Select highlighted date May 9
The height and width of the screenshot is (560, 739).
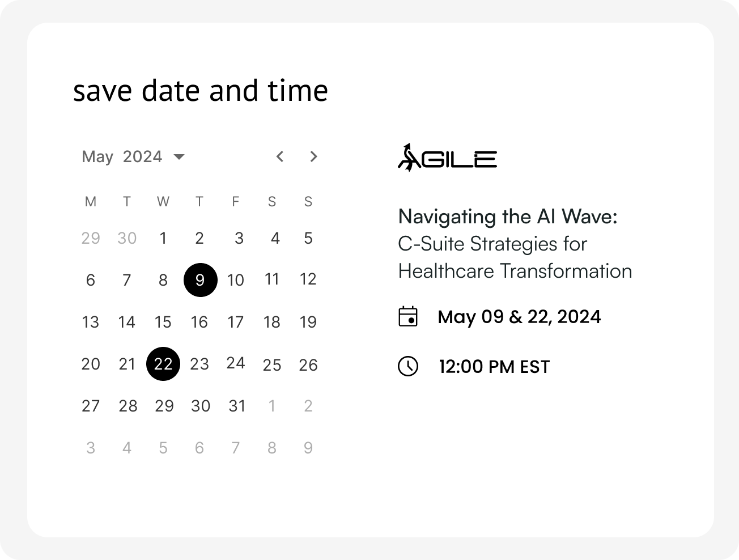(200, 280)
